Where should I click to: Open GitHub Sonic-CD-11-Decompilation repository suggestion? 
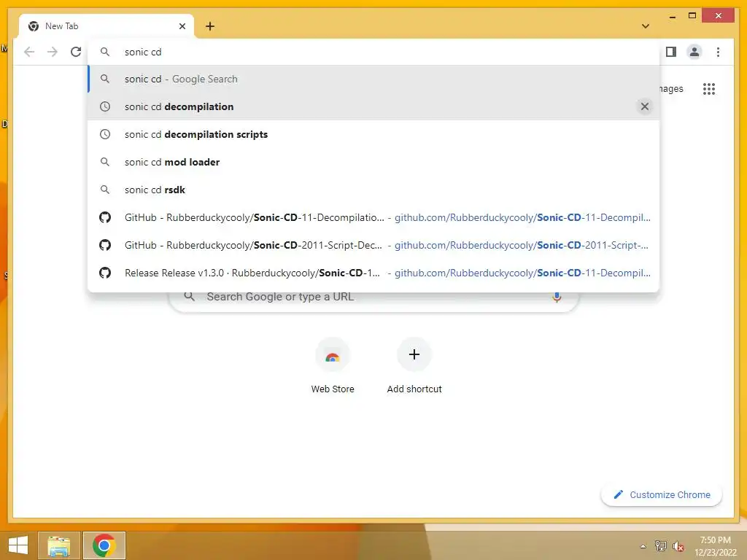[x=373, y=217]
